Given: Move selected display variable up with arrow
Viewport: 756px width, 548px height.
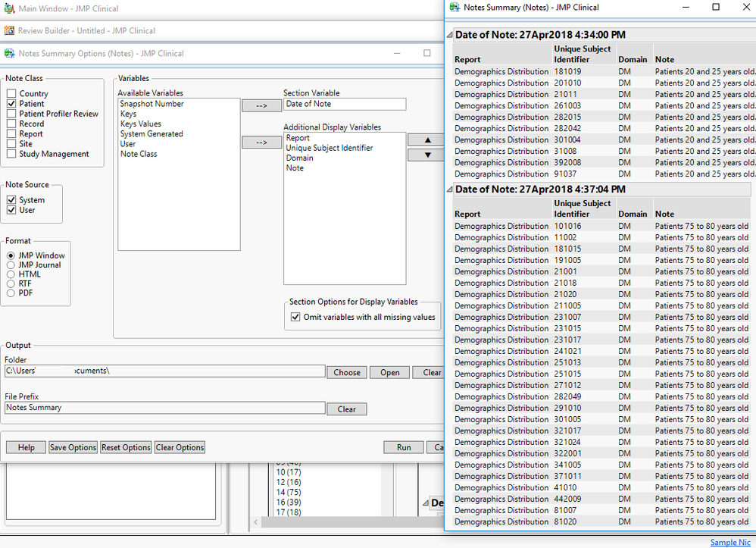Looking at the screenshot, I should point(427,140).
